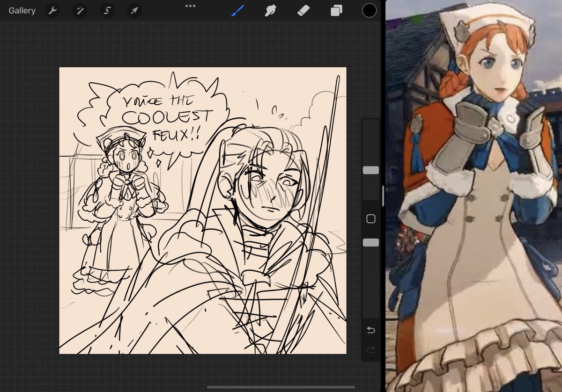This screenshot has height=392, width=562.
Task: Tap the three-dot multitasking menu
Action: pos(190,6)
